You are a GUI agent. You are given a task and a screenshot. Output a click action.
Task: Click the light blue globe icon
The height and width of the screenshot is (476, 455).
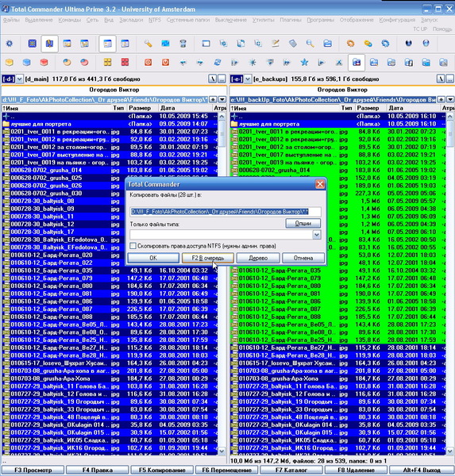[x=426, y=44]
